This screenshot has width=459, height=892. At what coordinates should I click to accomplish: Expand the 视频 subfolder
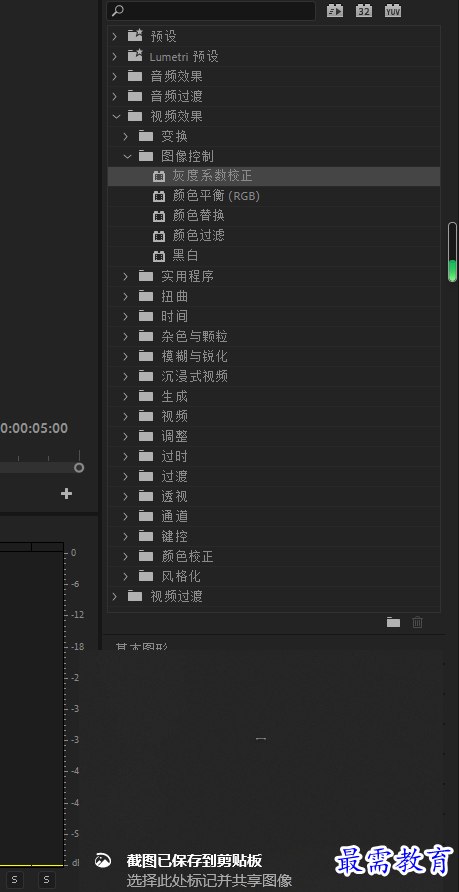pyautogui.click(x=126, y=416)
